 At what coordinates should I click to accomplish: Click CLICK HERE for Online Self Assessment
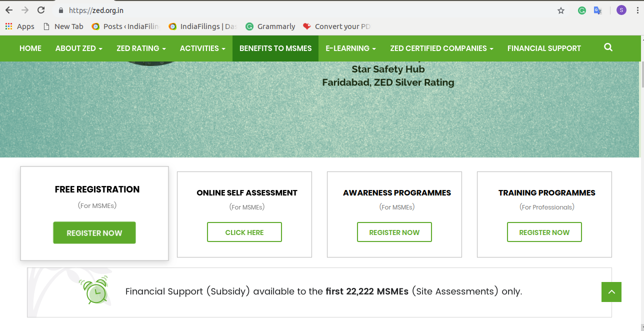click(x=244, y=232)
